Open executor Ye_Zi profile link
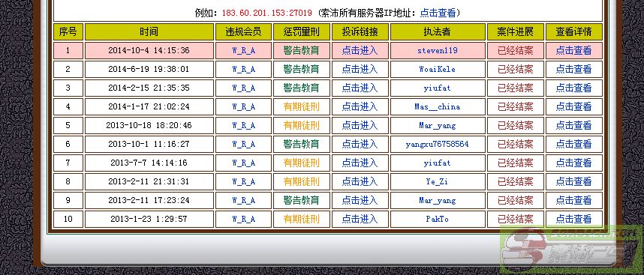644x275 pixels. pyautogui.click(x=438, y=181)
